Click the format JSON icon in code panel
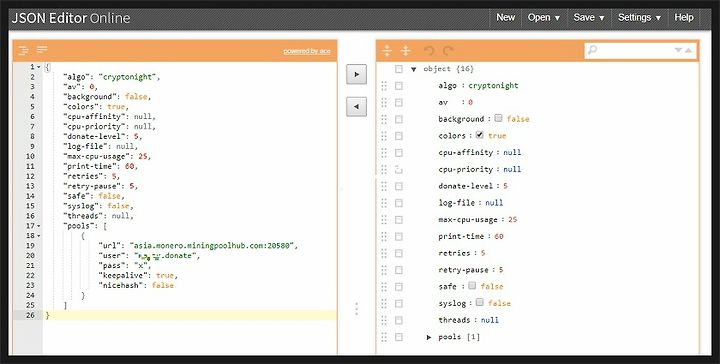 click(23, 50)
